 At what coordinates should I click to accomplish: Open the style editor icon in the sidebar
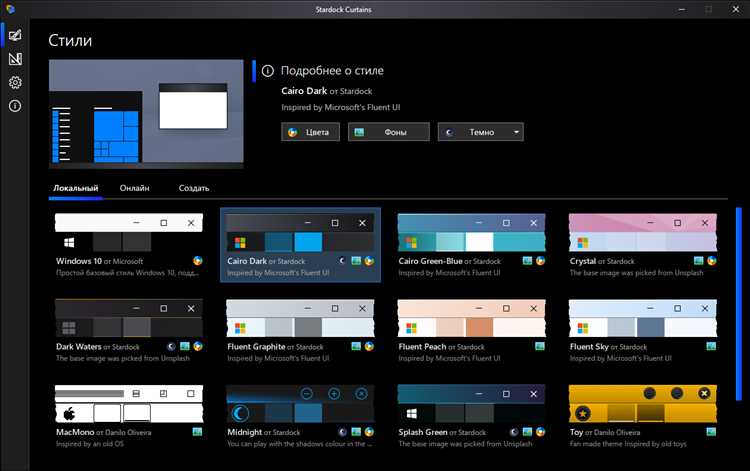point(15,59)
